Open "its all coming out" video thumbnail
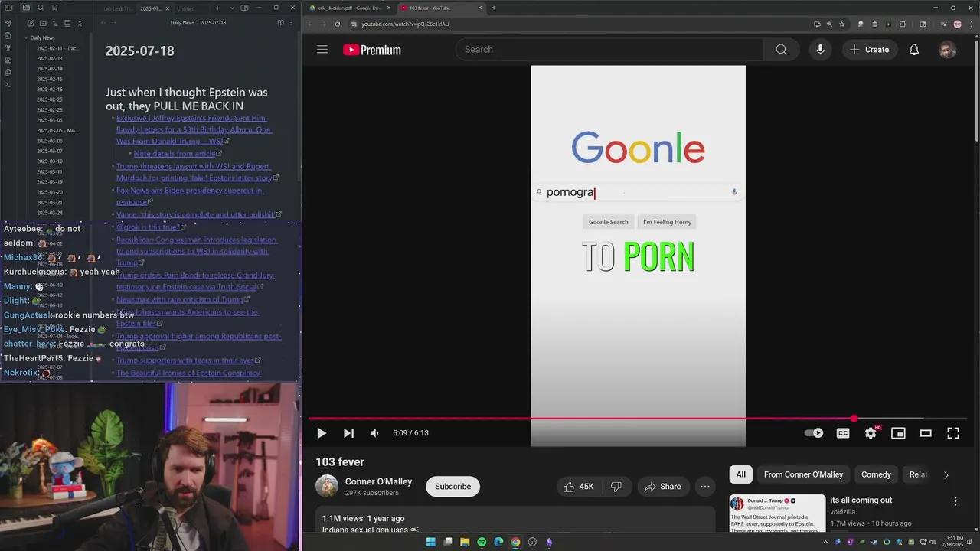 (x=777, y=514)
